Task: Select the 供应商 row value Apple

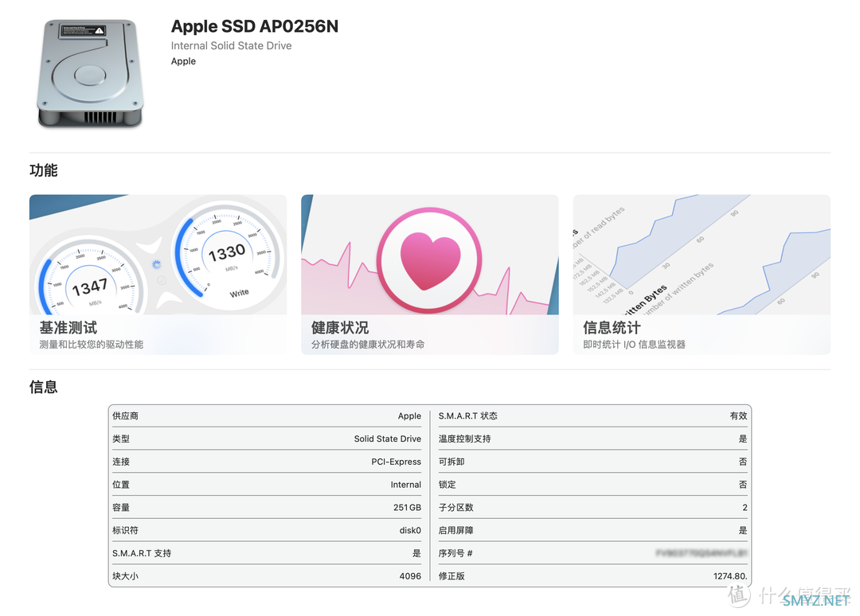Action: (x=410, y=416)
